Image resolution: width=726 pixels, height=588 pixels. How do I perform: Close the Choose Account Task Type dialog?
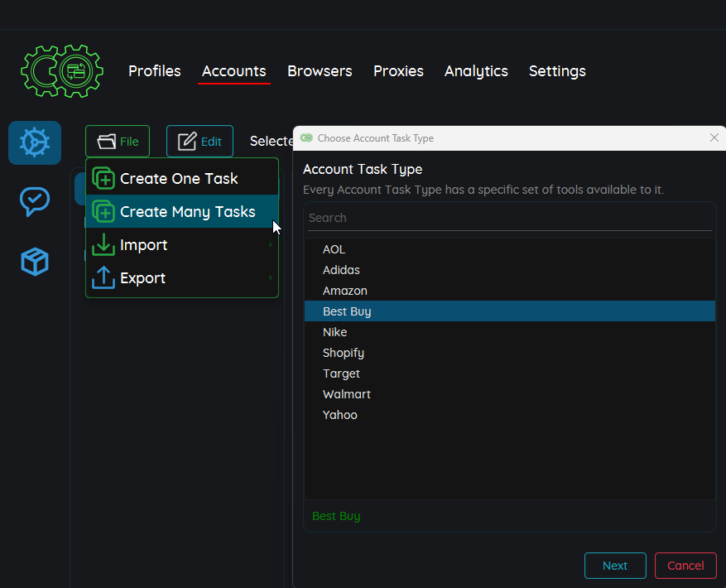(x=714, y=138)
